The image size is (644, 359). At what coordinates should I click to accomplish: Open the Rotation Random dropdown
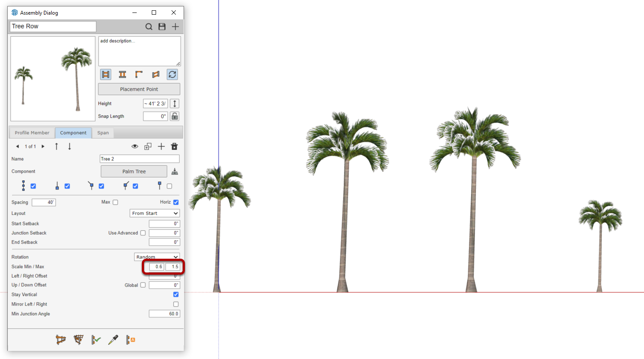(x=157, y=257)
